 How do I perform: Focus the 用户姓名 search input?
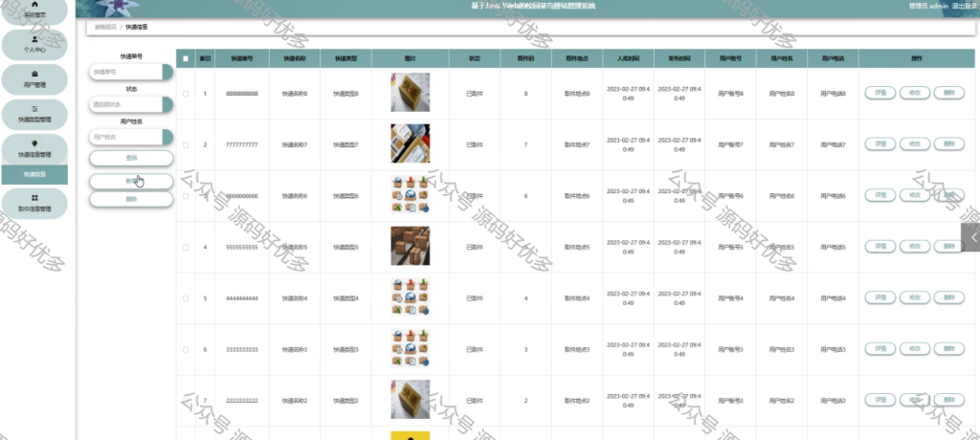click(125, 137)
